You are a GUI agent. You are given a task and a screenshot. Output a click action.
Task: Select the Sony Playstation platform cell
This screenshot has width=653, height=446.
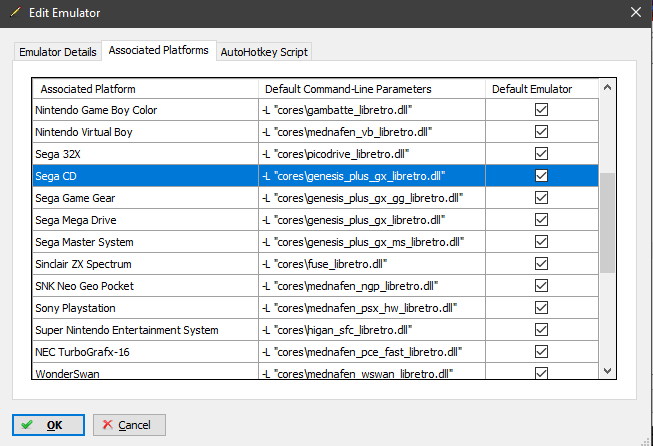point(145,308)
